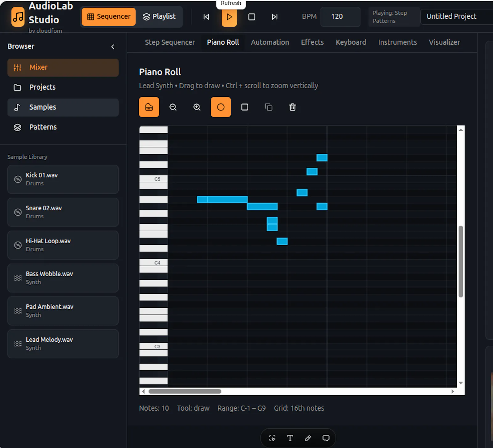This screenshot has height=448, width=493.
Task: Click the Mixer sliders icon
Action: [18, 67]
